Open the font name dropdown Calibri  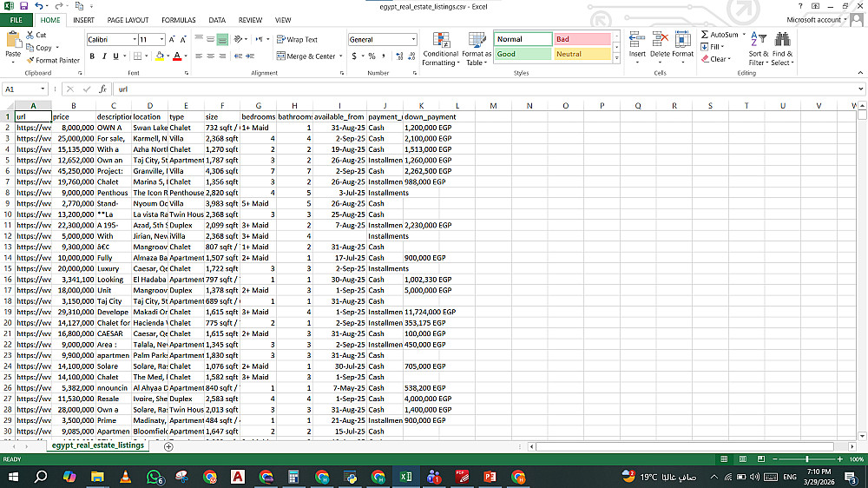click(135, 39)
